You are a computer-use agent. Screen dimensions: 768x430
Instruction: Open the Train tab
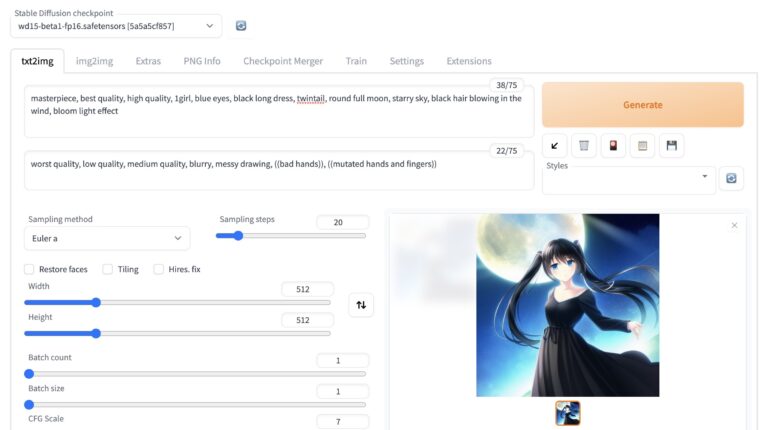[356, 61]
